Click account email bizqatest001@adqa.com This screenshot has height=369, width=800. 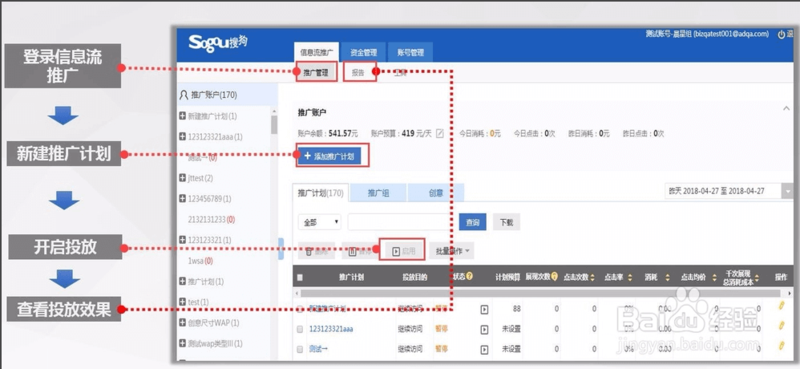coord(731,34)
